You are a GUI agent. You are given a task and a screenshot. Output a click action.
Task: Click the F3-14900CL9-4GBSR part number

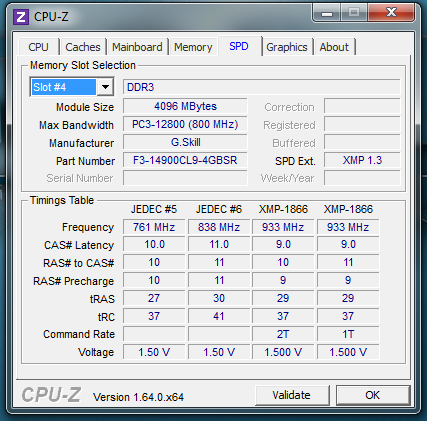tap(185, 160)
